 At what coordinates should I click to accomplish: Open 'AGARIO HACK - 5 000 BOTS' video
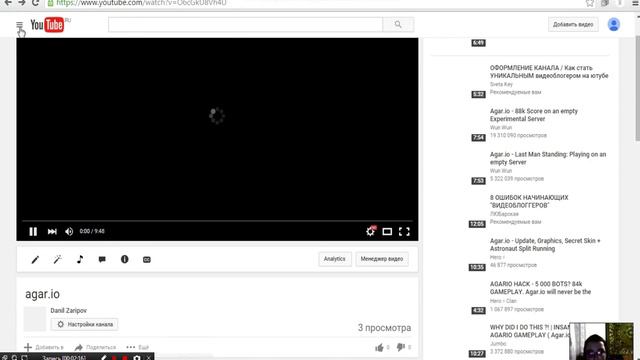coord(540,288)
